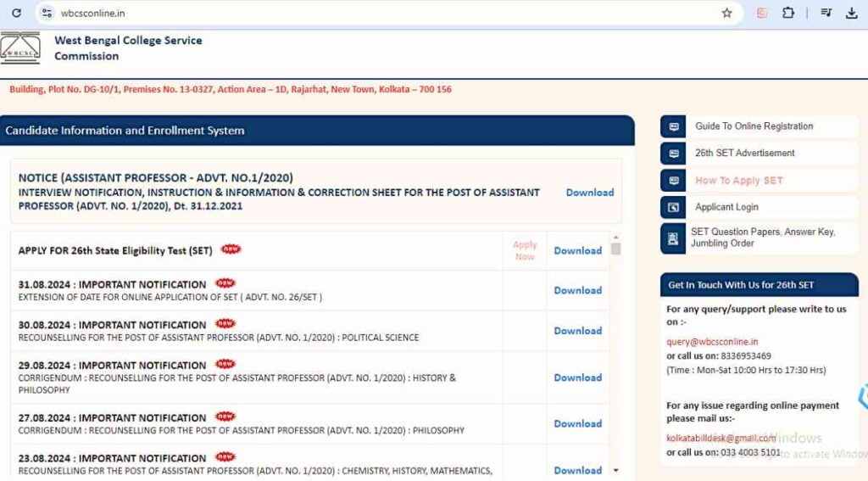Click the SET Question Papers icon
Viewport: 868px width, 481px height.
coord(673,238)
